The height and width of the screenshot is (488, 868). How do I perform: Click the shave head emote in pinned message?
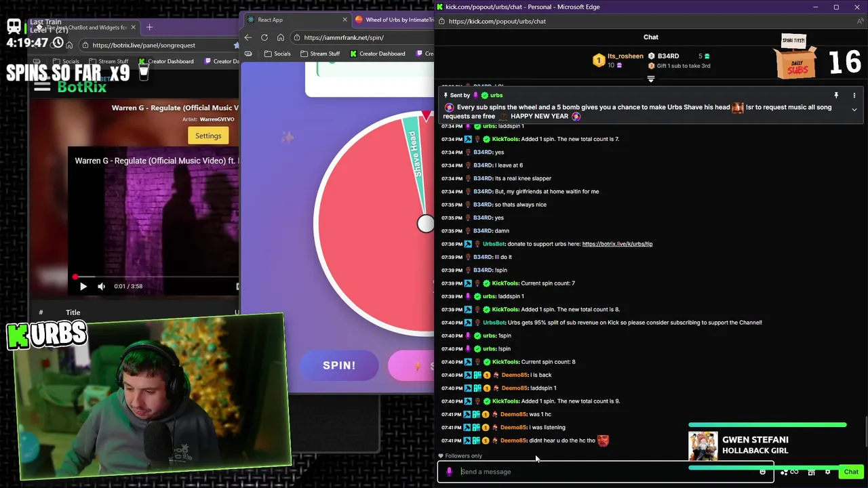738,108
